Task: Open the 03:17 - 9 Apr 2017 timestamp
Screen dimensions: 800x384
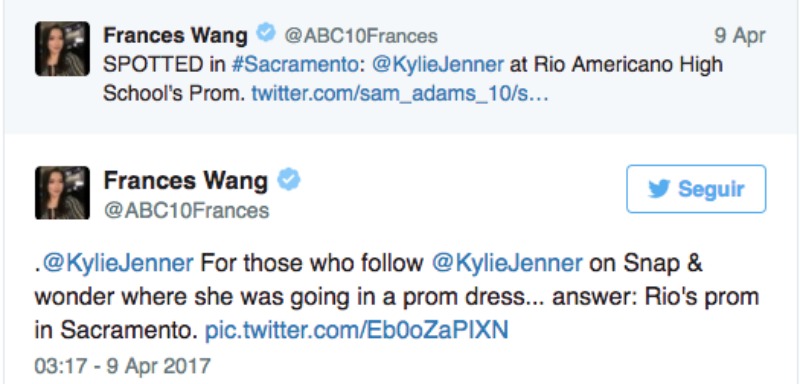Action: click(x=122, y=366)
